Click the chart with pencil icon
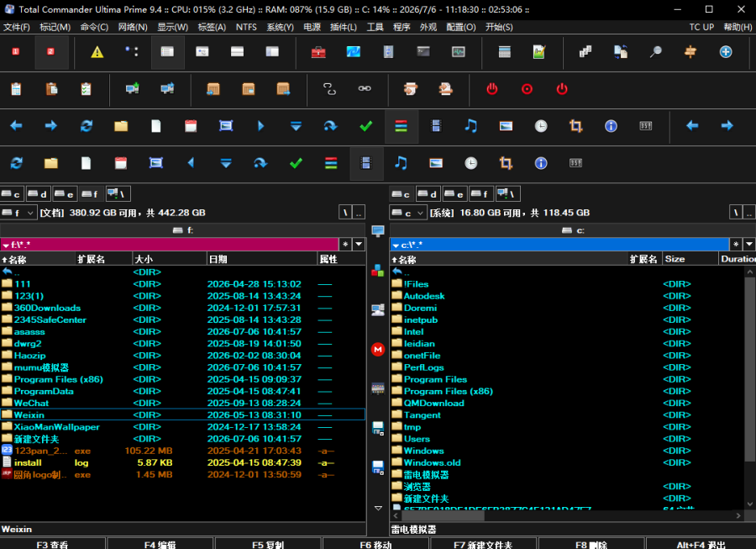 (x=539, y=51)
